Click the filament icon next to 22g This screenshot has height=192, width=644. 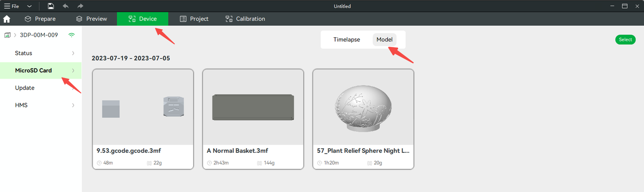click(149, 163)
